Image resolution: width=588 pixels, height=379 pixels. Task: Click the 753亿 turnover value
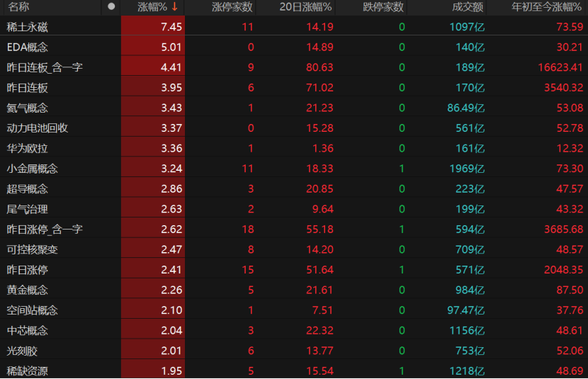pos(470,351)
